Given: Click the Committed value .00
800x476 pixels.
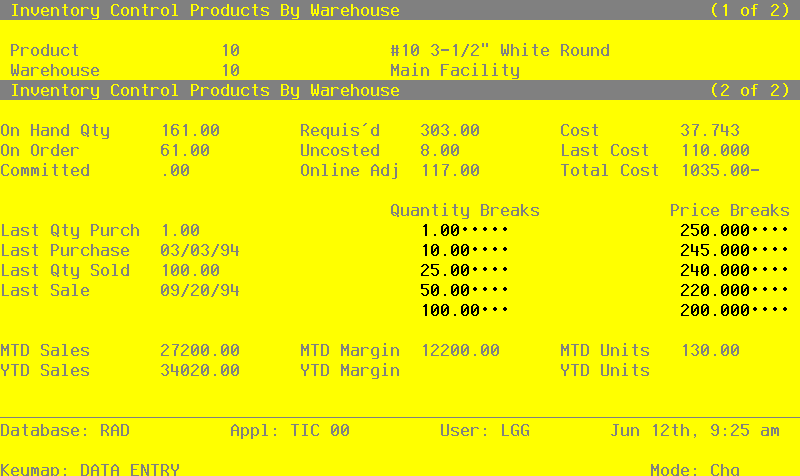Looking at the screenshot, I should click(175, 170).
